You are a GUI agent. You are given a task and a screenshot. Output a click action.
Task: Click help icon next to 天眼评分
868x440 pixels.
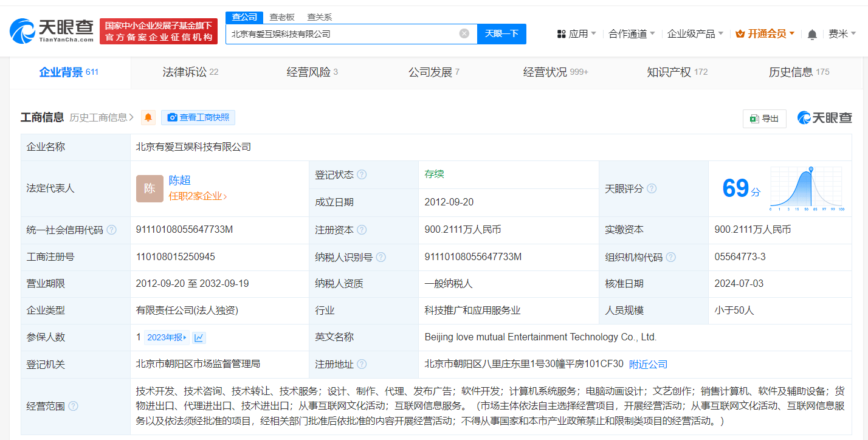pos(652,188)
